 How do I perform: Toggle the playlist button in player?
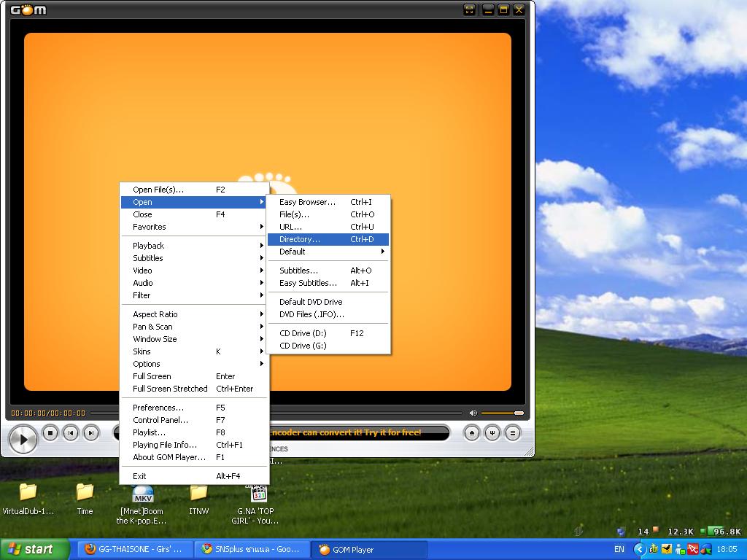[x=513, y=433]
